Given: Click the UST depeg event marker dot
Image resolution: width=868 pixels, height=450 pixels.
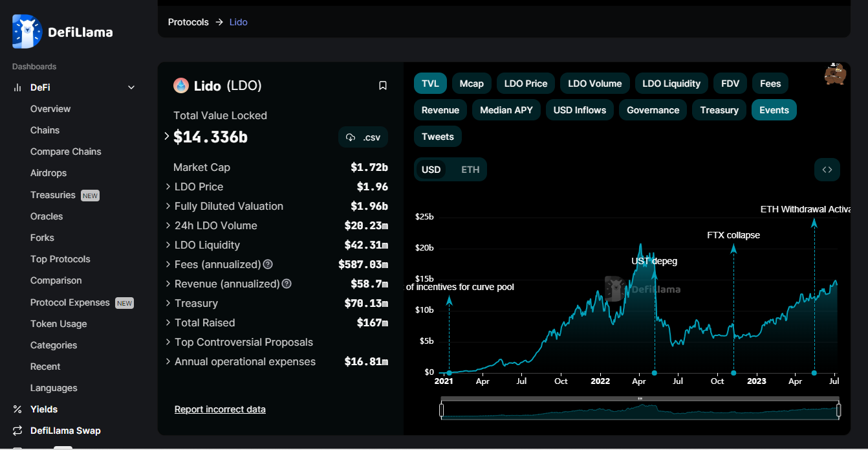Looking at the screenshot, I should tap(655, 373).
